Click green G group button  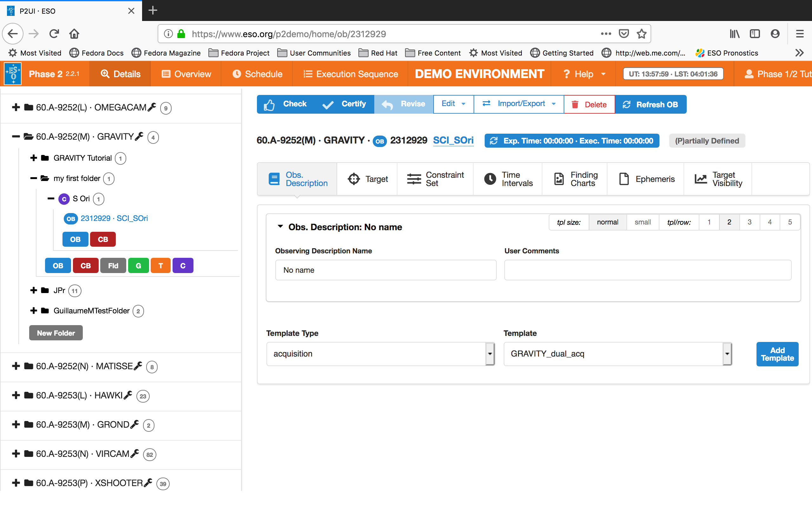click(138, 265)
